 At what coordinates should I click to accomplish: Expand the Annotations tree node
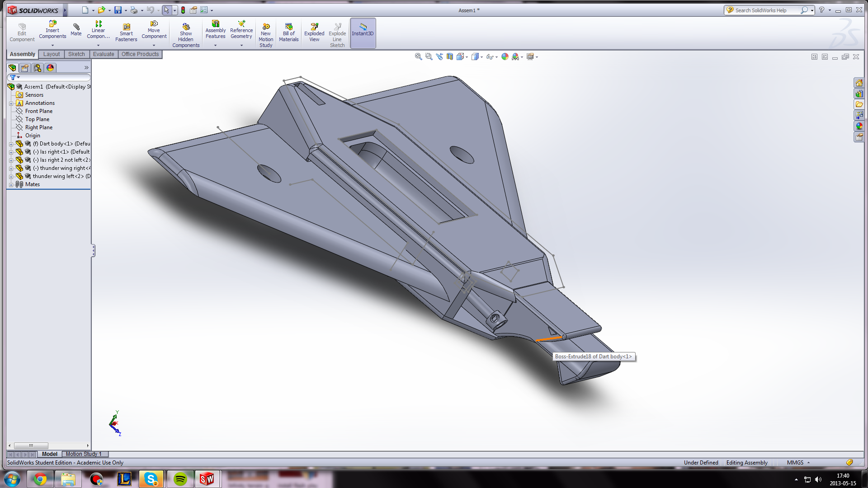click(x=11, y=103)
